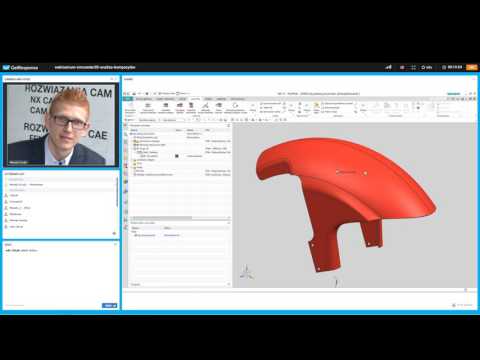Collapse the details panel below the navigator

pyautogui.click(x=229, y=223)
